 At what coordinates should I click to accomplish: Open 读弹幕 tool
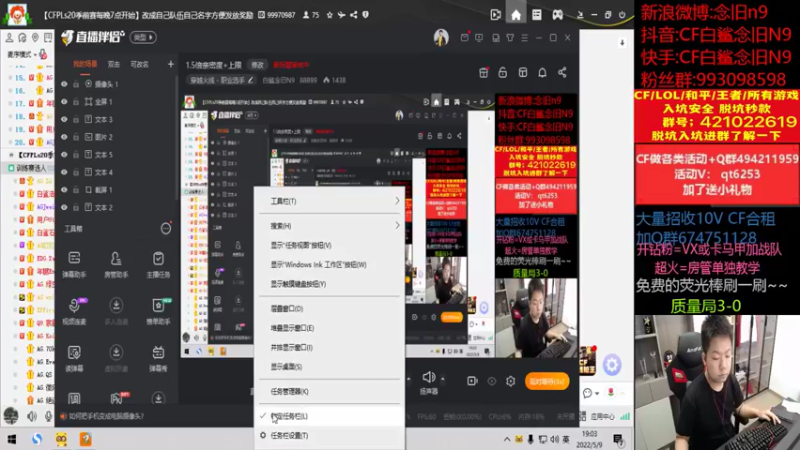tap(74, 358)
